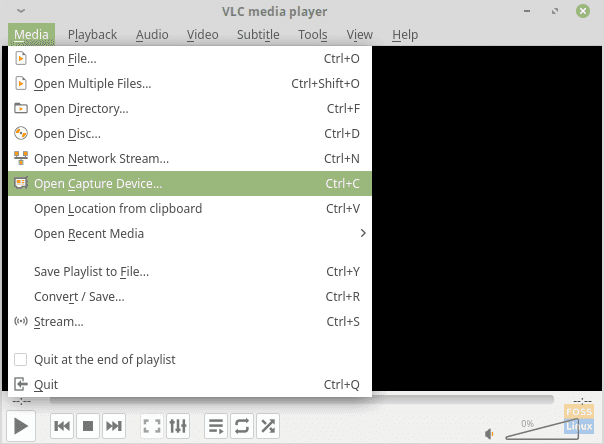Image resolution: width=604 pixels, height=444 pixels.
Task: Maximize the VLC window
Action: click(x=555, y=11)
